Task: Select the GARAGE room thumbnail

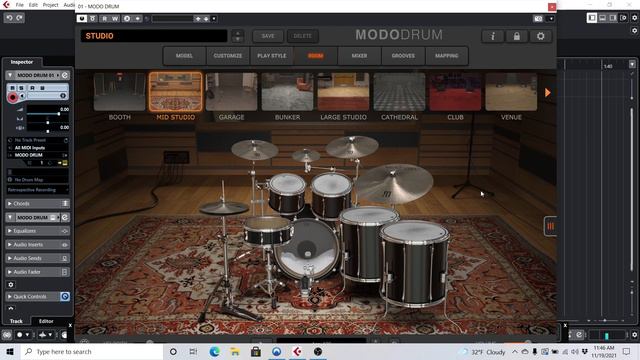Action: (x=231, y=92)
